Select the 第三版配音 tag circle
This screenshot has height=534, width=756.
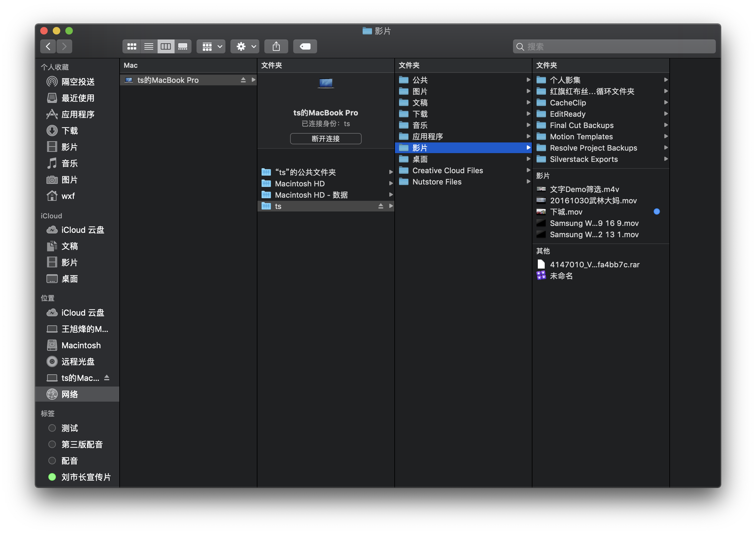[52, 444]
